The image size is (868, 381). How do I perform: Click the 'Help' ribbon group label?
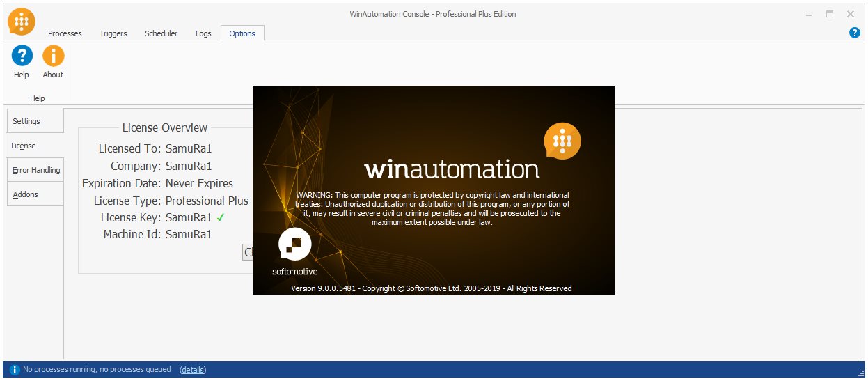[x=38, y=98]
